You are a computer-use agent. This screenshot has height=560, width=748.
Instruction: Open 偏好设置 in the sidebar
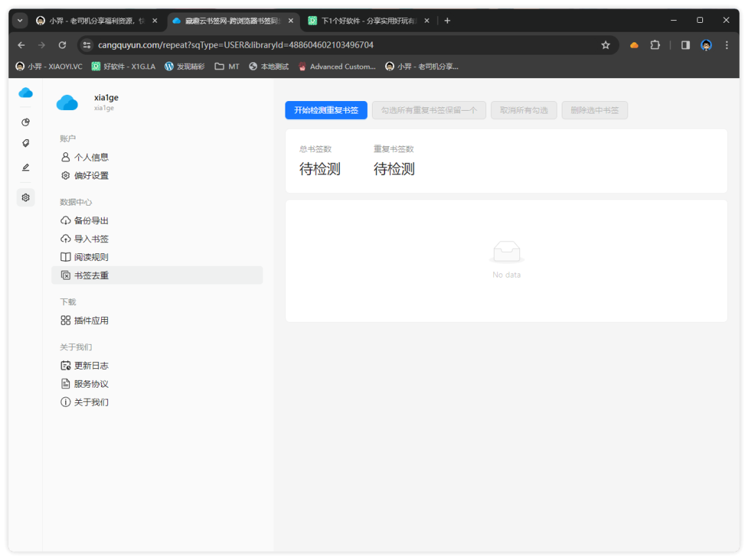click(x=91, y=176)
